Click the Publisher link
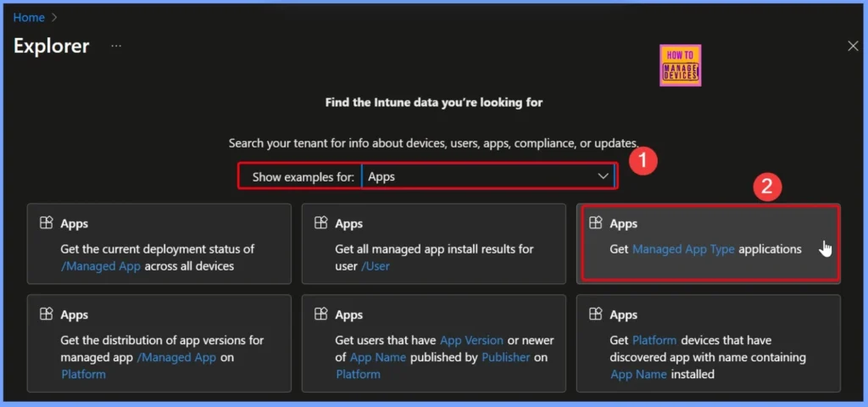Screen dimensions: 868x407 coord(506,357)
